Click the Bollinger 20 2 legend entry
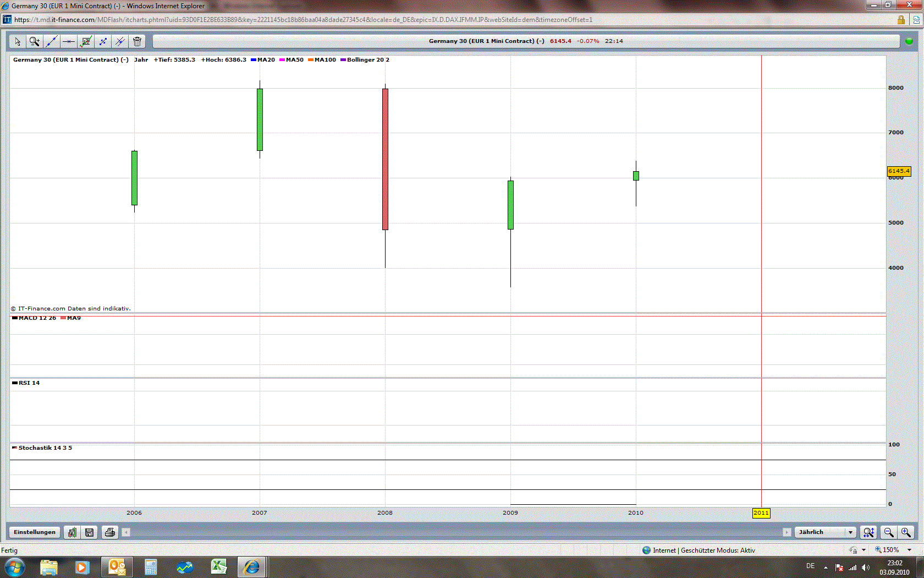The height and width of the screenshot is (578, 924). [x=365, y=60]
